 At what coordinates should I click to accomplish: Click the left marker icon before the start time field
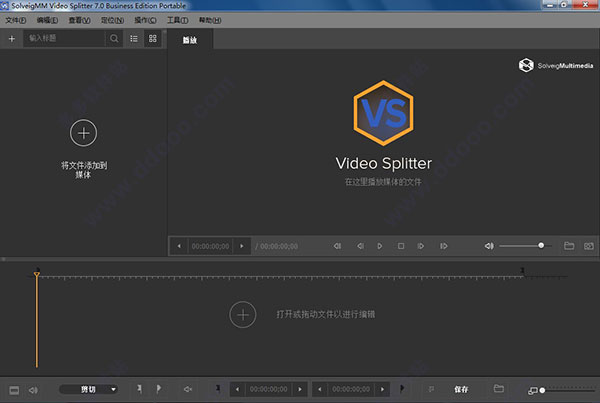tap(218, 389)
